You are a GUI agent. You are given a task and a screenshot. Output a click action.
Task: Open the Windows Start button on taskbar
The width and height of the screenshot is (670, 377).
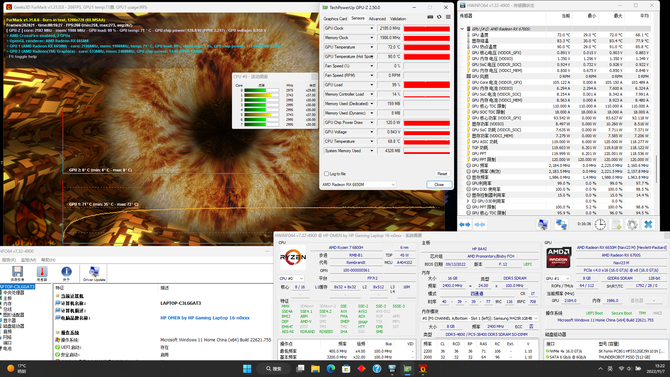point(247,368)
